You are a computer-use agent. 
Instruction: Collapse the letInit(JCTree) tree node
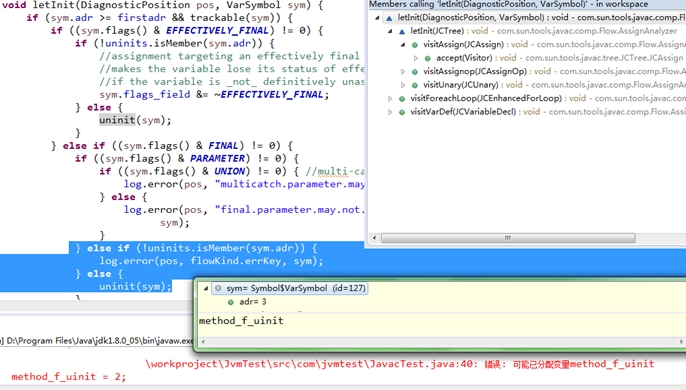[390, 32]
